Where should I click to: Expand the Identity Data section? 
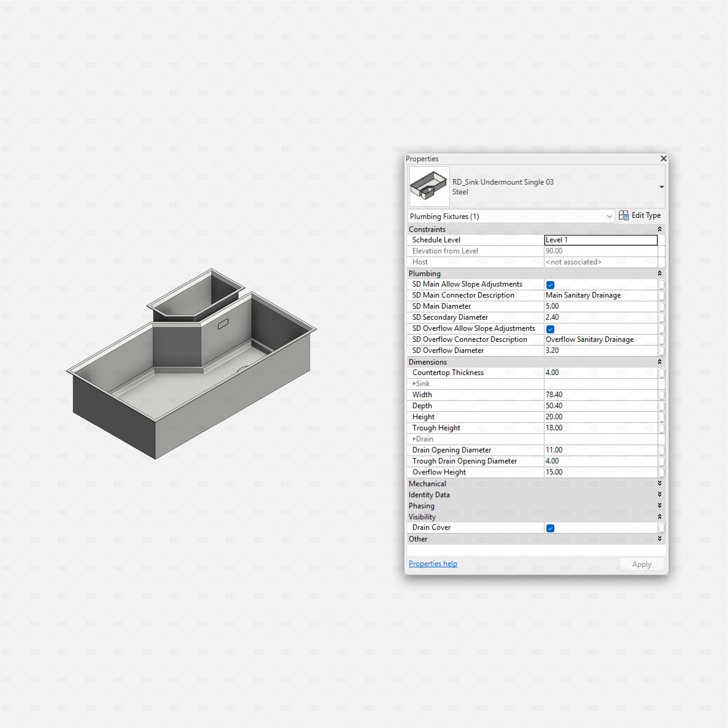click(x=660, y=494)
